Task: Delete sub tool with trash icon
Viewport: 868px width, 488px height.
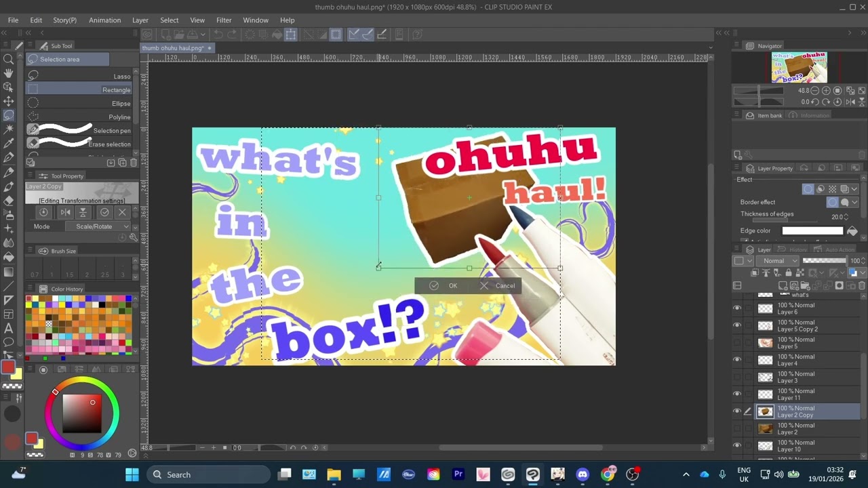Action: pos(133,163)
